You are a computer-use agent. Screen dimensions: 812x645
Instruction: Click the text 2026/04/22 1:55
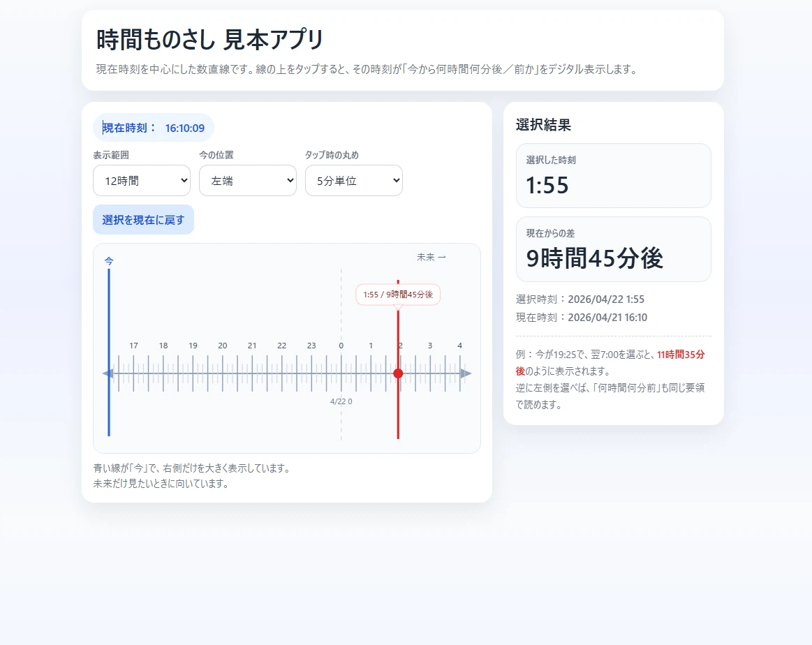tap(606, 299)
